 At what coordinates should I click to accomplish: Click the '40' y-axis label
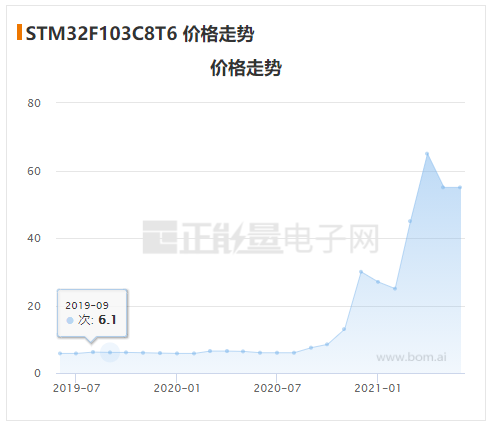(34, 238)
